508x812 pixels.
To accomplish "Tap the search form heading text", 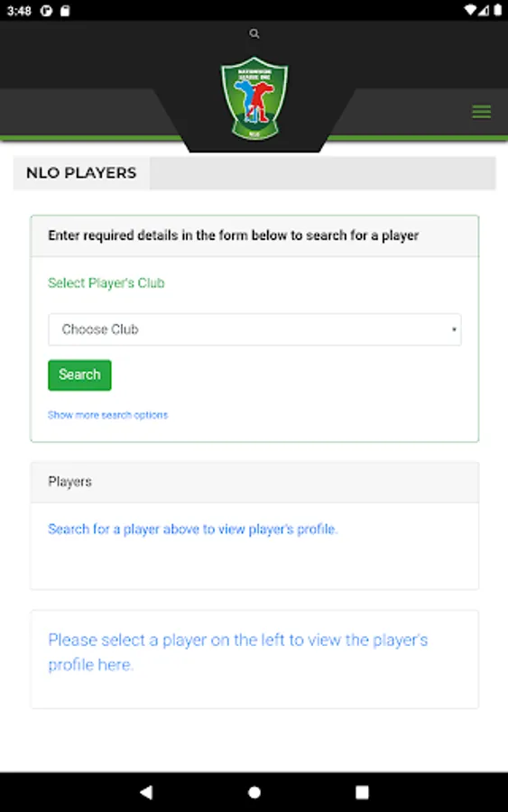I will click(233, 235).
